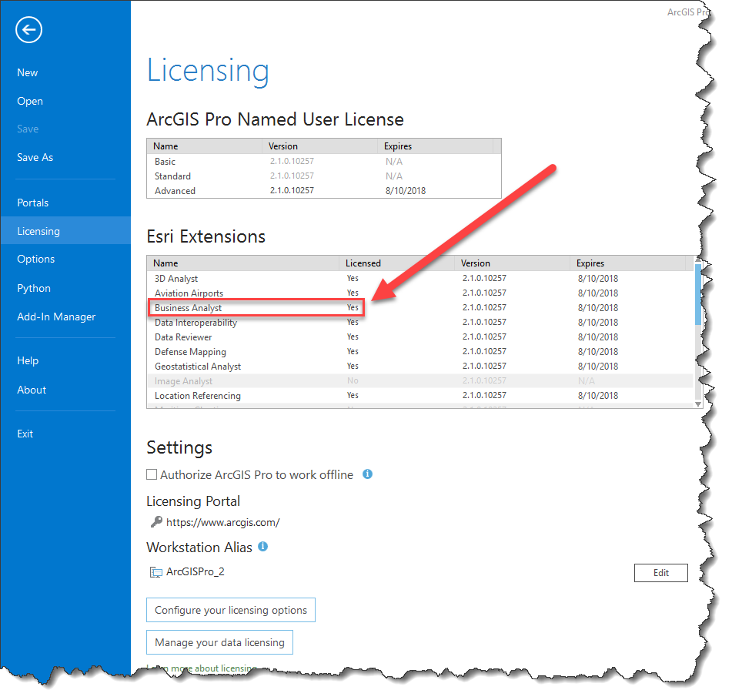Click Exit in the sidebar
The image size is (732, 700).
[25, 434]
